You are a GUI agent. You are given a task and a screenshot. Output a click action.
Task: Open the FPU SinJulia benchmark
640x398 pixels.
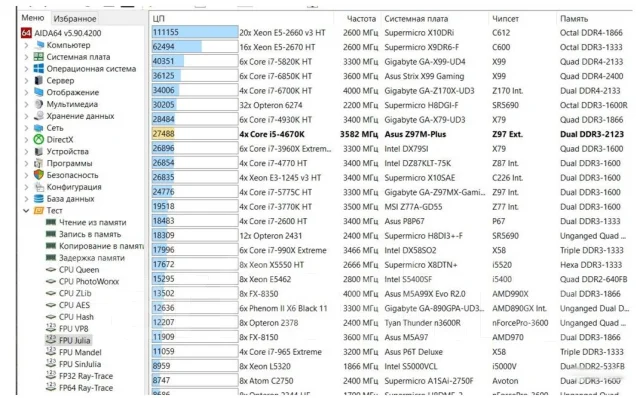pos(80,364)
